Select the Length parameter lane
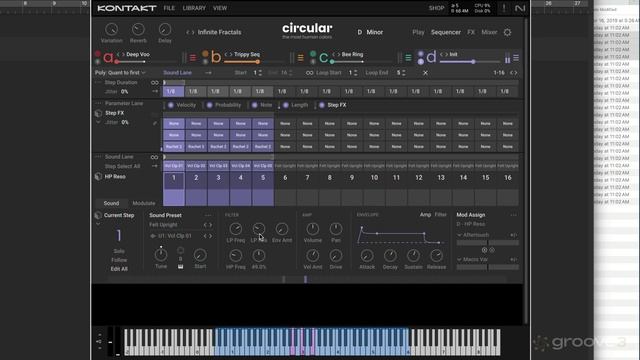This screenshot has height=360, width=640. [x=296, y=105]
